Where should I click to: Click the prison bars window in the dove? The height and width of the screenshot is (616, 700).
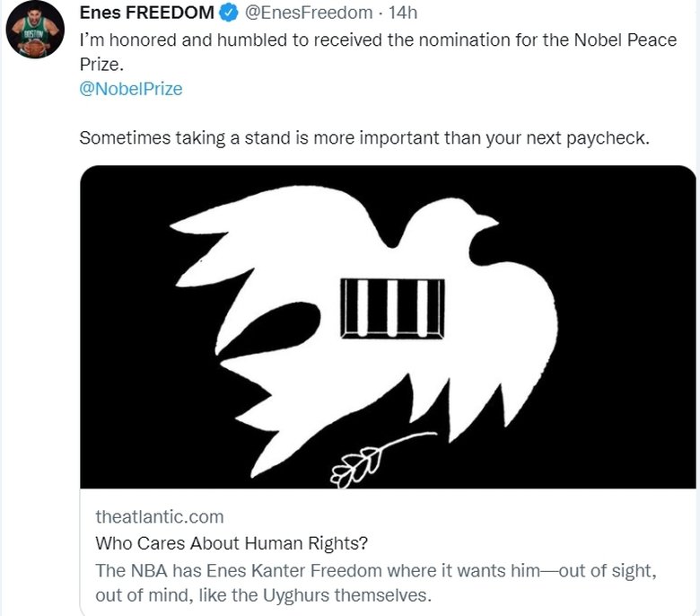[392, 308]
